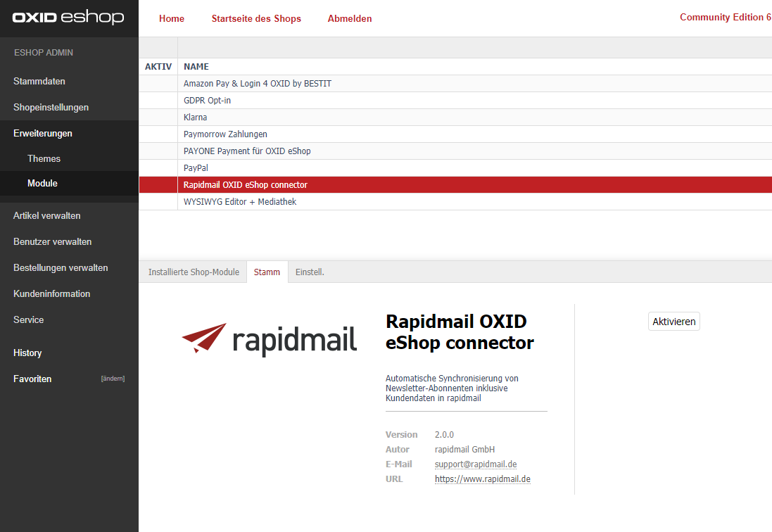Switch to the Einstell. tab
Image resolution: width=772 pixels, height=532 pixels.
[310, 272]
